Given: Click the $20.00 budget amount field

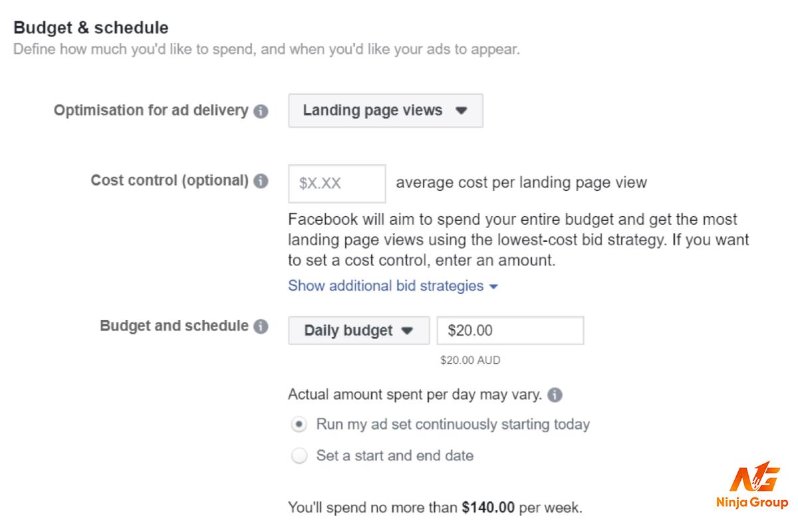Looking at the screenshot, I should [x=510, y=331].
